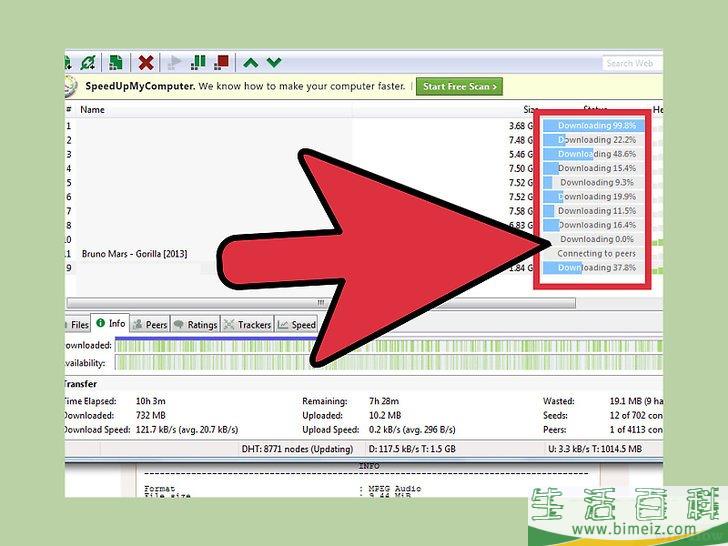Sort torrents by the Name column header
This screenshot has width=728, height=546.
click(92, 110)
